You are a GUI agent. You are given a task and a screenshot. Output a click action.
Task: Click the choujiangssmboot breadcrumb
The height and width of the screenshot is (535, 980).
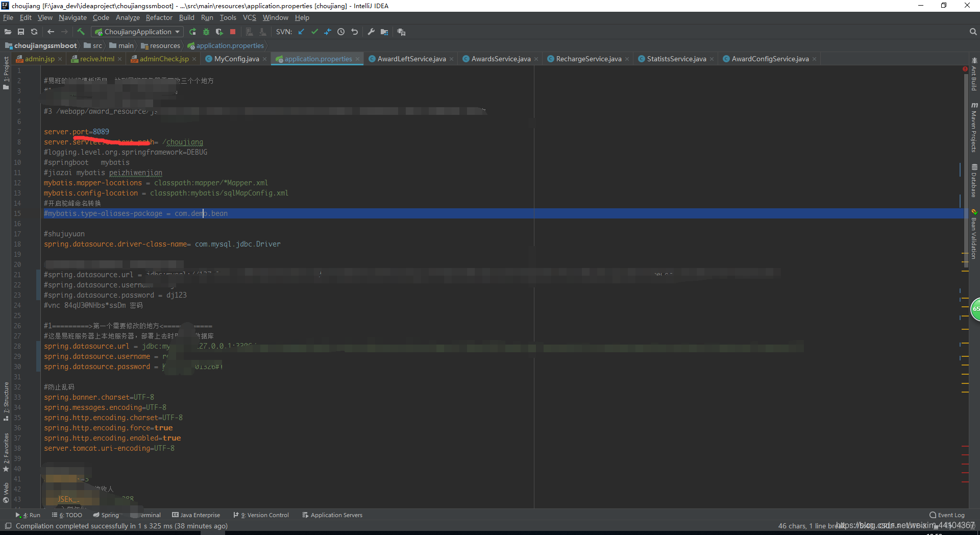[41, 45]
